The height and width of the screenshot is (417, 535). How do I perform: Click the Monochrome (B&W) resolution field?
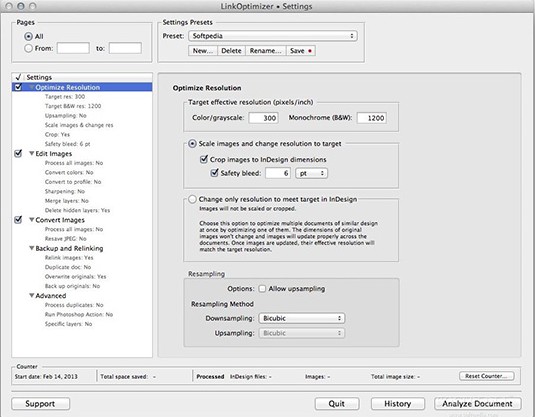[x=372, y=118]
